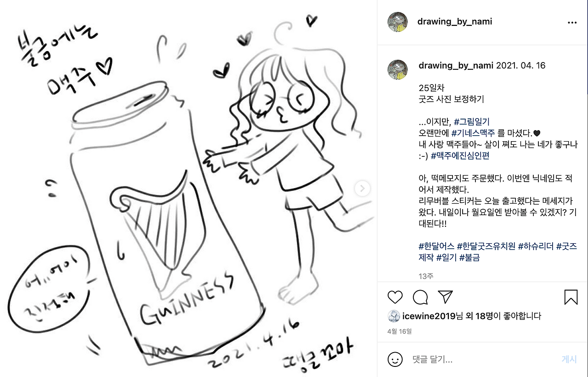
Task: Click the 게시 post button
Action: (x=569, y=360)
